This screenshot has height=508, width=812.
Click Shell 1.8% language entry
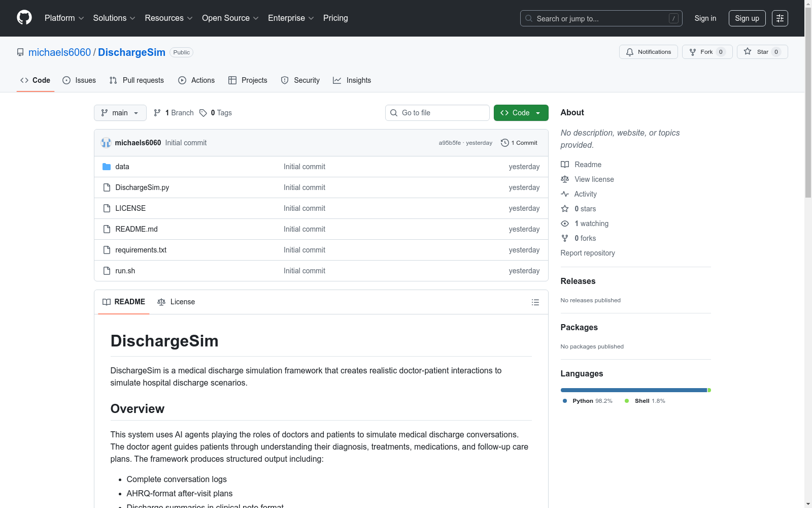point(645,401)
